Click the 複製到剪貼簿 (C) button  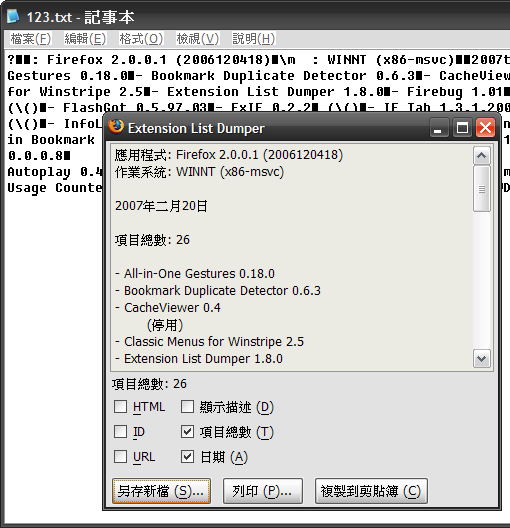tap(371, 491)
